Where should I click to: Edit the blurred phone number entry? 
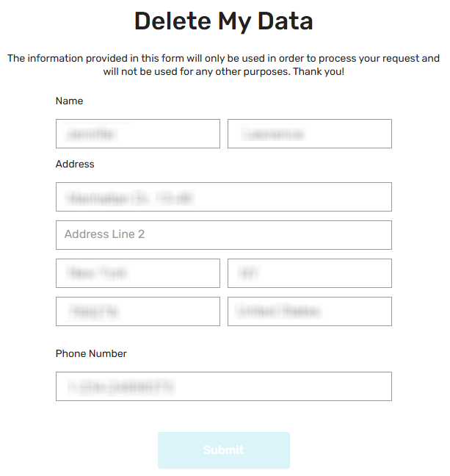point(223,386)
